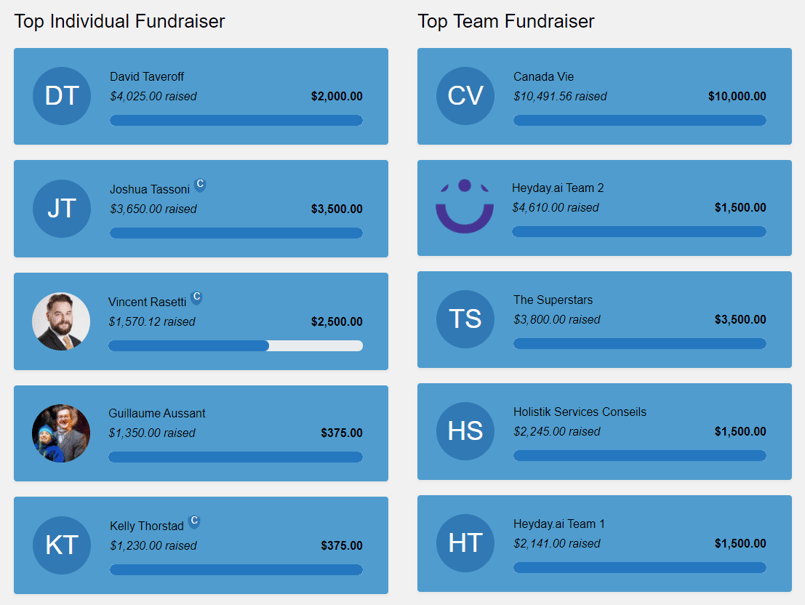805x605 pixels.
Task: Open Guillaume Aussant's profile photo
Action: pyautogui.click(x=61, y=433)
